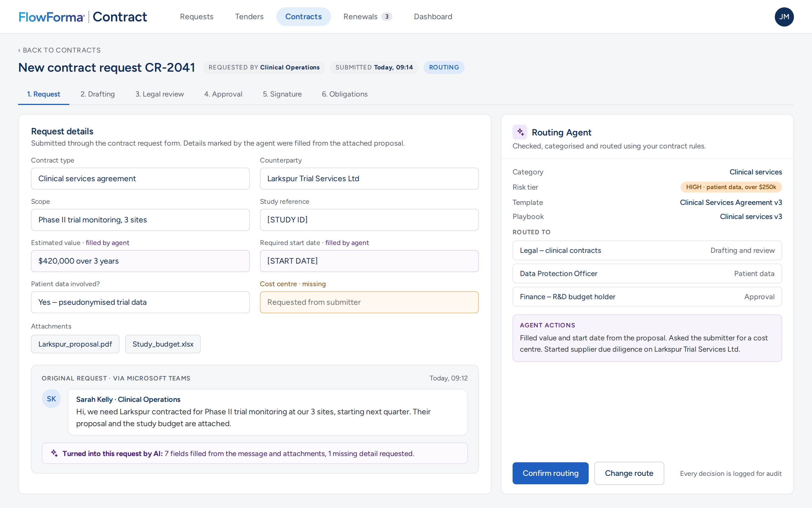Click the Renewals count badge 3
This screenshot has height=508, width=812.
(387, 16)
